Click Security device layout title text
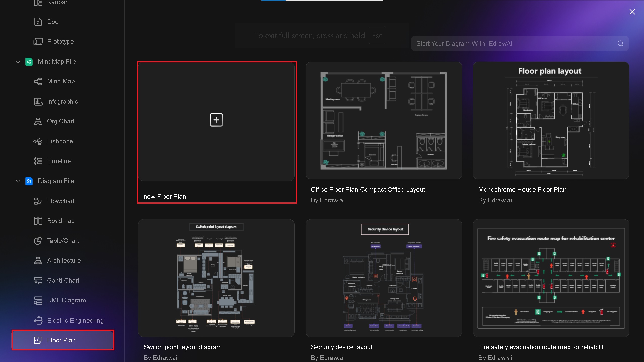644x362 pixels. 342,347
